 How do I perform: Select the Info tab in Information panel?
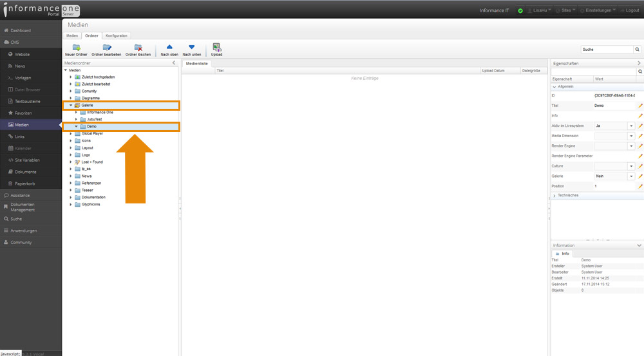(x=563, y=254)
